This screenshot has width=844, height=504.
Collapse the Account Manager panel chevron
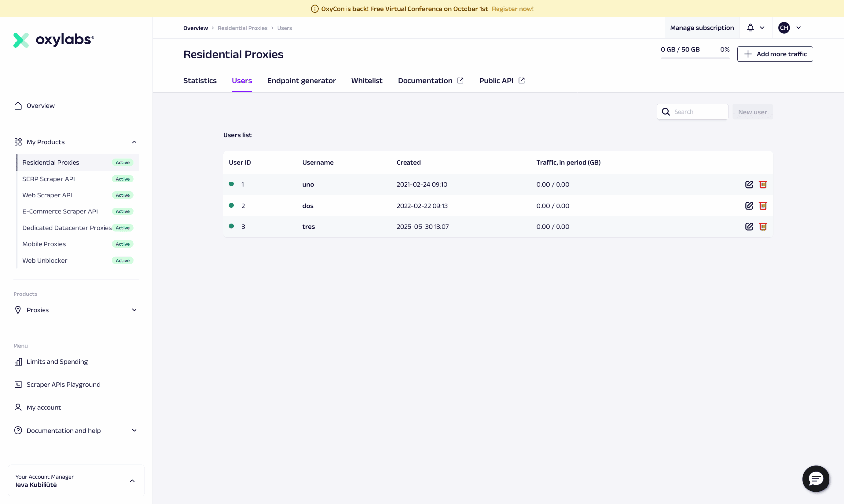[132, 481]
